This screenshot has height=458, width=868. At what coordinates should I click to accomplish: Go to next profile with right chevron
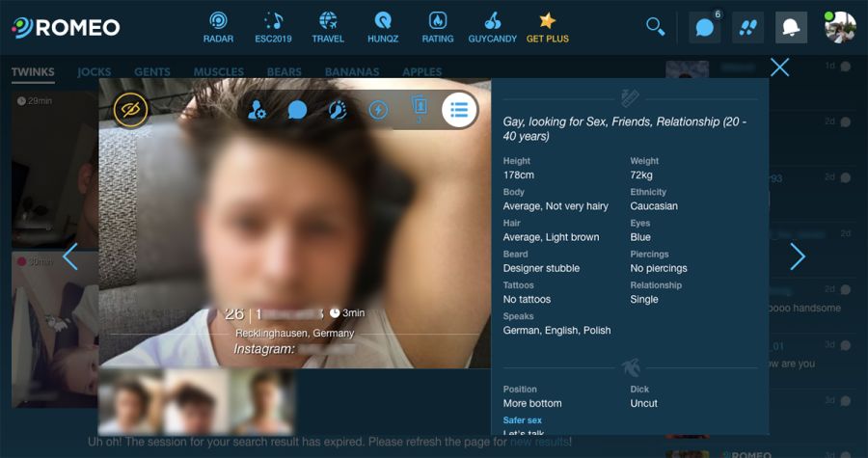click(798, 256)
